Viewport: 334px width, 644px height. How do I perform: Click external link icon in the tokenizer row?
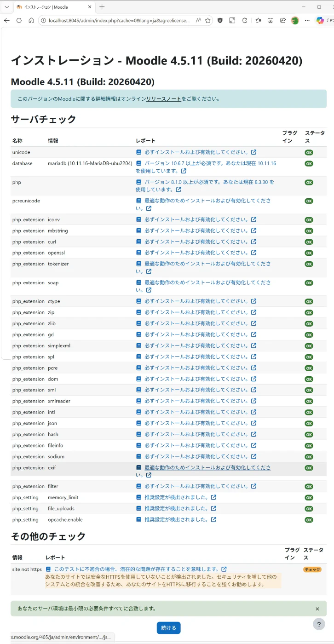[149, 271]
